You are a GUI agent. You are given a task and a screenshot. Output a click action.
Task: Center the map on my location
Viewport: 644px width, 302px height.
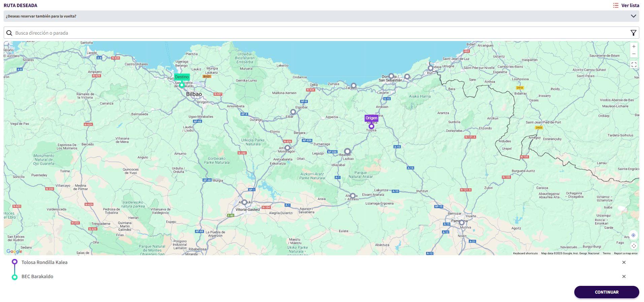633,235
